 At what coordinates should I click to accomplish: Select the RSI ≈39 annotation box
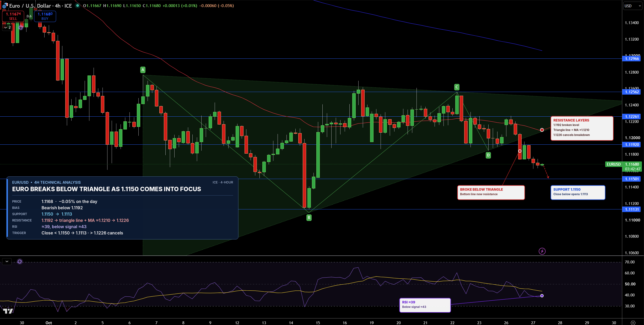(x=425, y=305)
